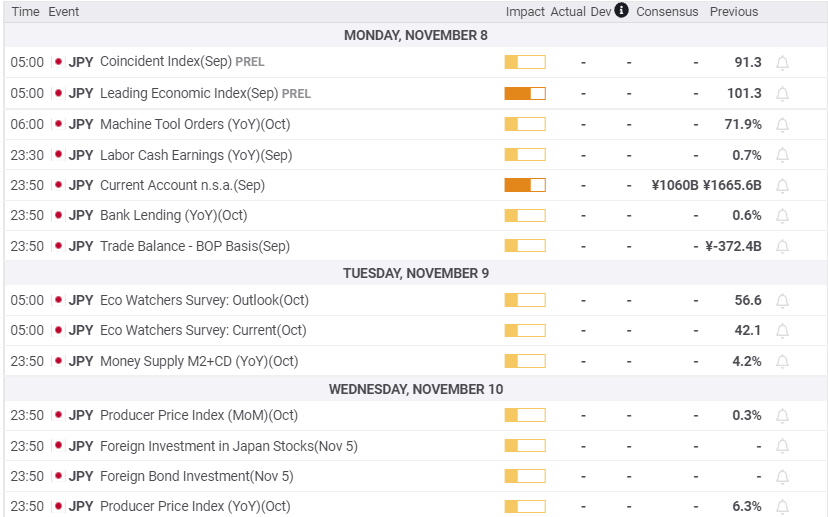The height and width of the screenshot is (517, 828).
Task: Click bell icon for Foreign Bond Investment
Action: coord(782,476)
